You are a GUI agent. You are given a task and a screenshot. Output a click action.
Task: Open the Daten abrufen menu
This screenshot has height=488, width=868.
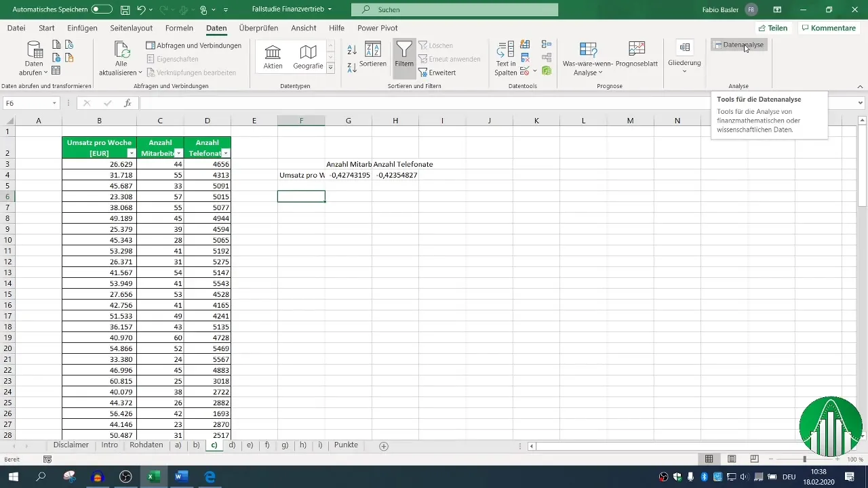pos(33,59)
